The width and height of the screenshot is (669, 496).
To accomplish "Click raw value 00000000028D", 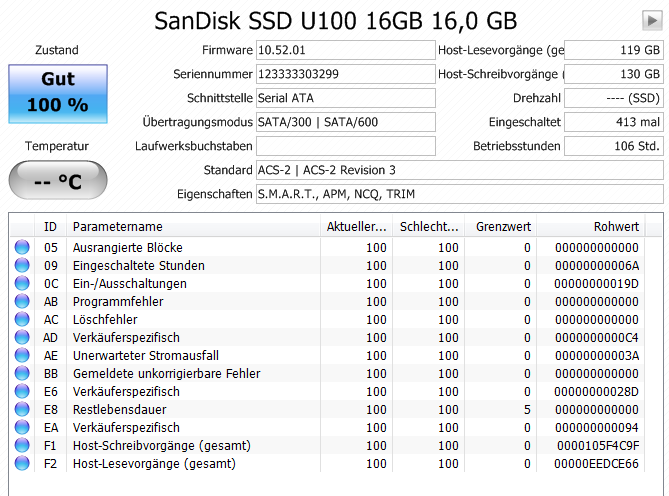I will [x=596, y=391].
